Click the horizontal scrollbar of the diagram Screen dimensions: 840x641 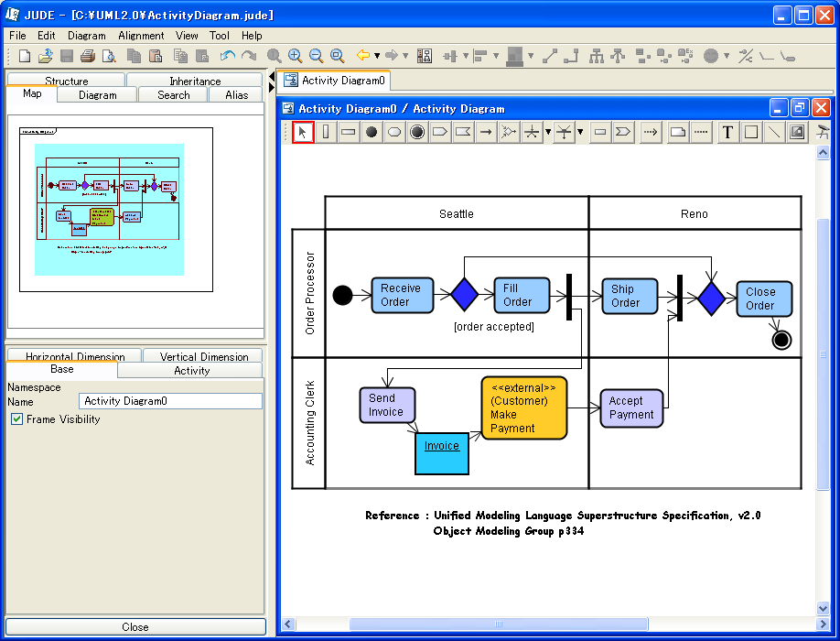pyautogui.click(x=498, y=624)
